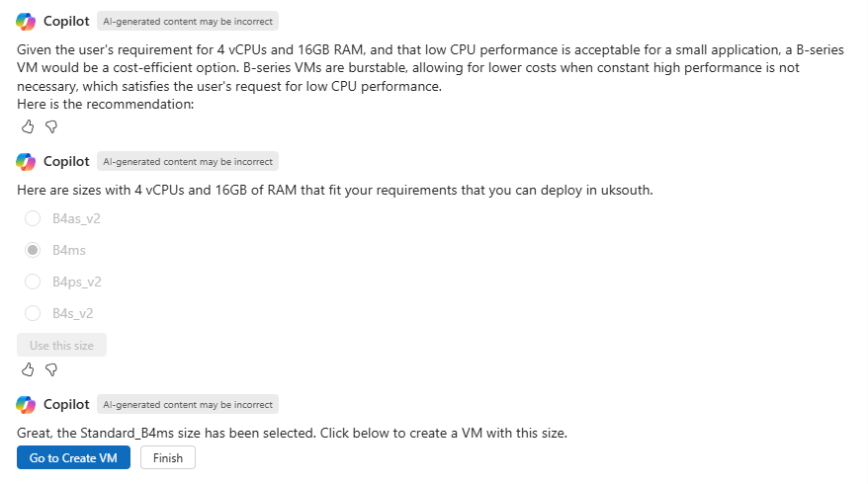The height and width of the screenshot is (484, 868).
Task: Click the Copilot logo on the first message
Action: [x=26, y=21]
